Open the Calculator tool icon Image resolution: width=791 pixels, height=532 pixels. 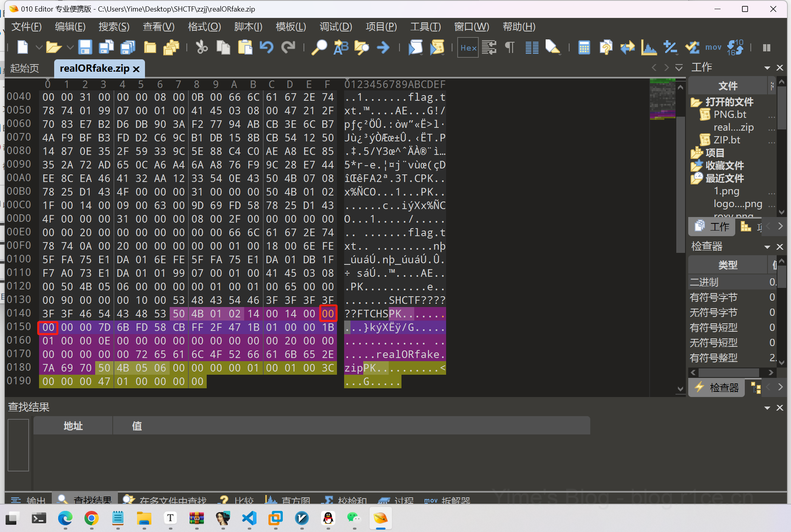tap(584, 47)
